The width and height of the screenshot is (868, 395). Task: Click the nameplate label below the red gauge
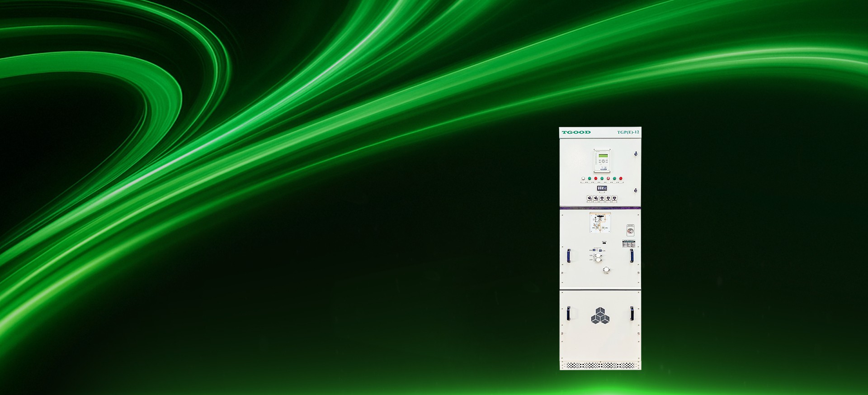pyautogui.click(x=628, y=243)
